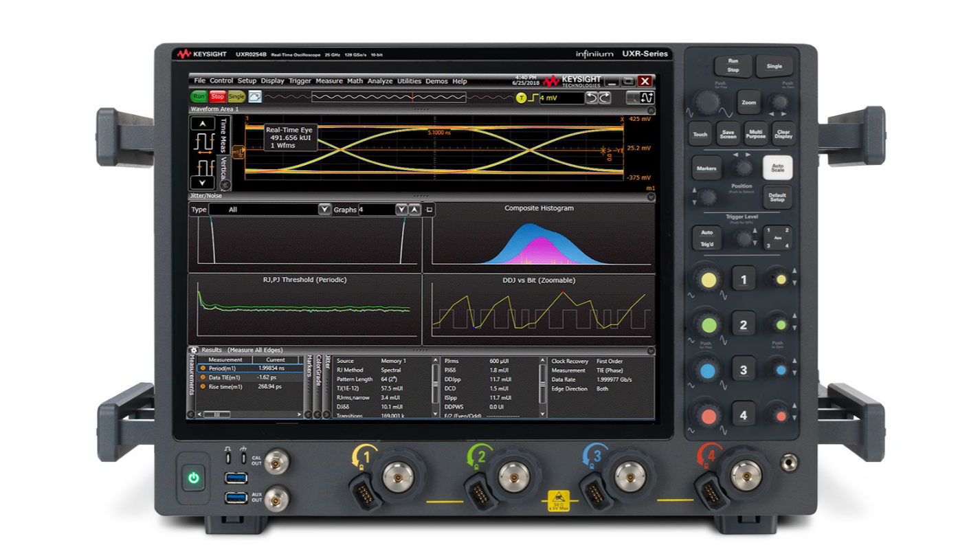Click the Clear Display key
The width and height of the screenshot is (980, 556).
pos(782,134)
